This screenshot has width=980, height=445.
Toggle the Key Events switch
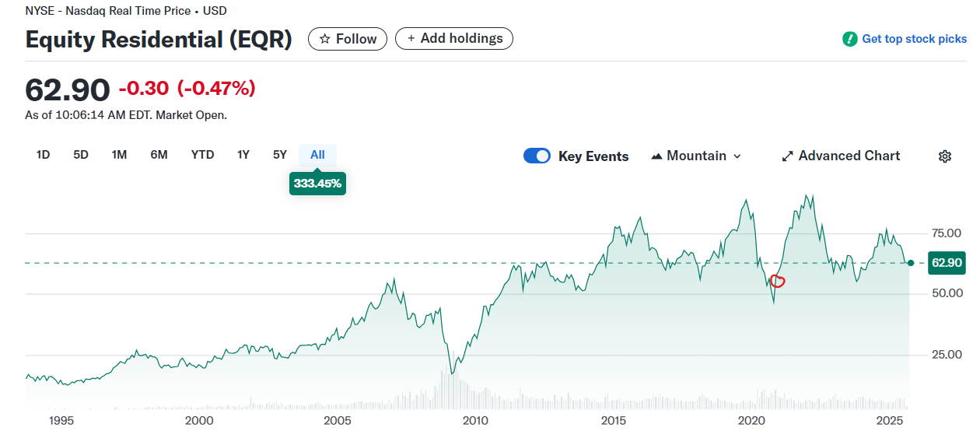[x=537, y=156]
